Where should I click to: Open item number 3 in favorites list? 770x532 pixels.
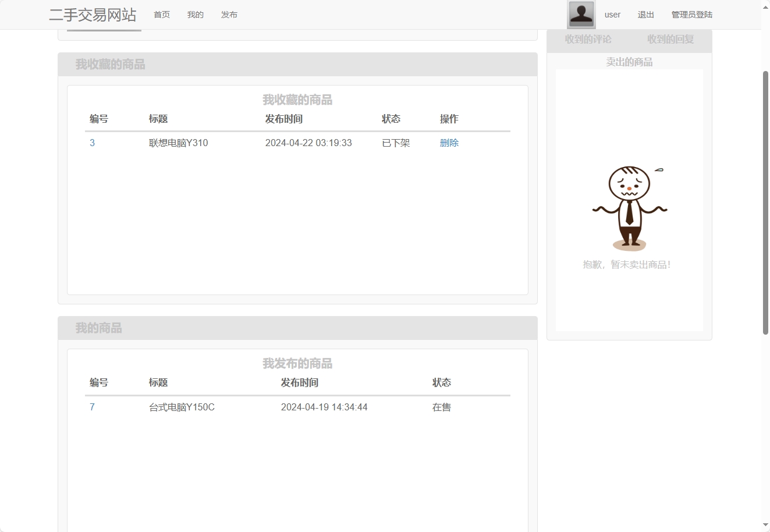(x=92, y=143)
